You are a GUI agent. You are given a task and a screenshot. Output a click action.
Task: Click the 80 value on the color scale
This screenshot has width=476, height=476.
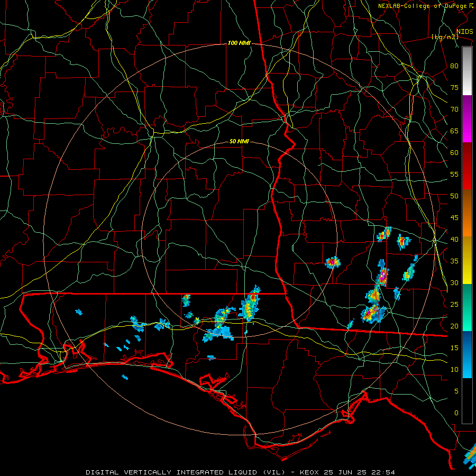[x=454, y=66]
